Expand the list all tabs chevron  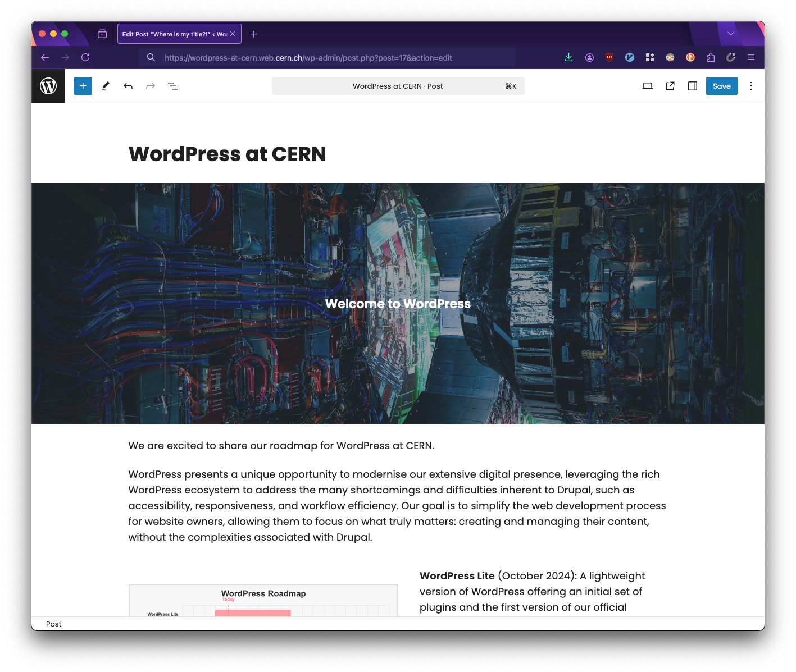click(731, 34)
